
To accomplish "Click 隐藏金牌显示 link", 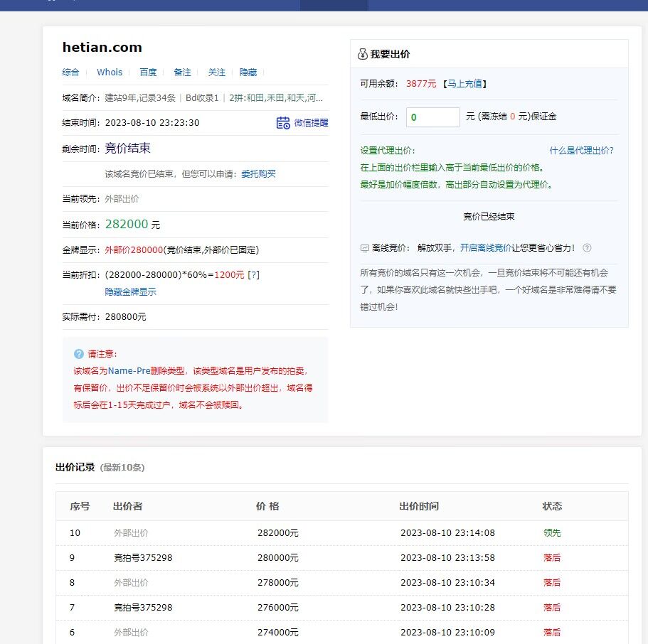I will tap(131, 291).
